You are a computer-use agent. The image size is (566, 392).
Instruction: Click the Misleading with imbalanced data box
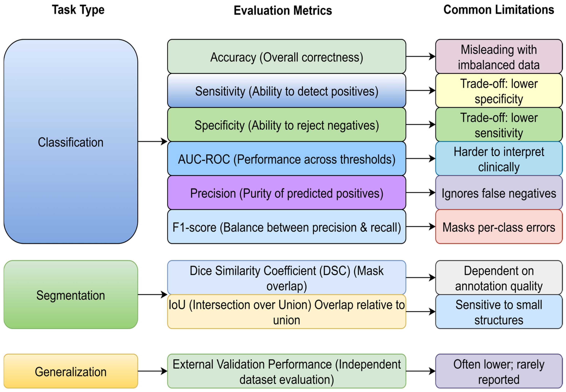(499, 57)
